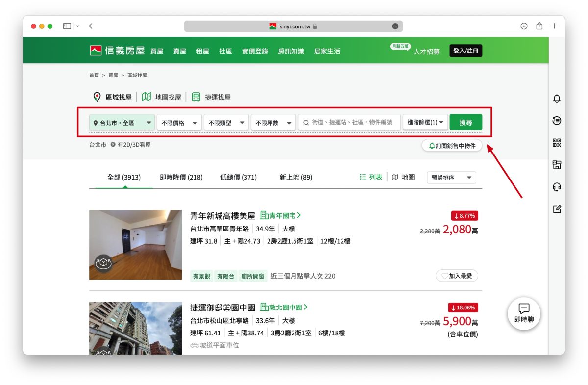
Task: Open first listing's room thumbnail
Action: (x=135, y=245)
